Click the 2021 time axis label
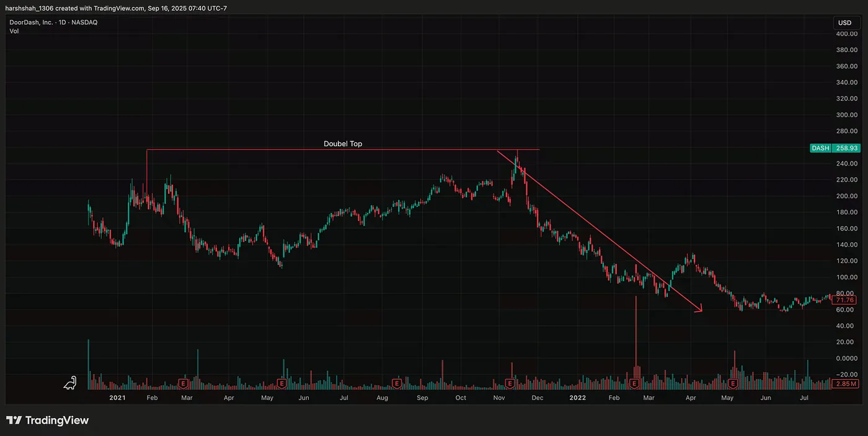 [117, 398]
